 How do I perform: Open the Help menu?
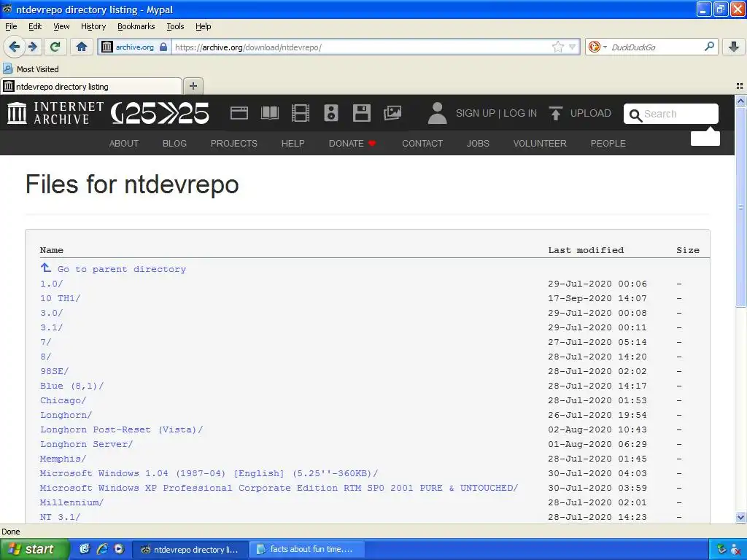pyautogui.click(x=204, y=26)
